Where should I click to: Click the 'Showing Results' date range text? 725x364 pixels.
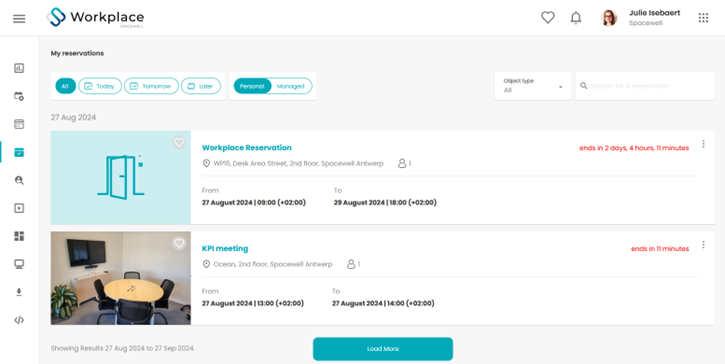tap(122, 348)
